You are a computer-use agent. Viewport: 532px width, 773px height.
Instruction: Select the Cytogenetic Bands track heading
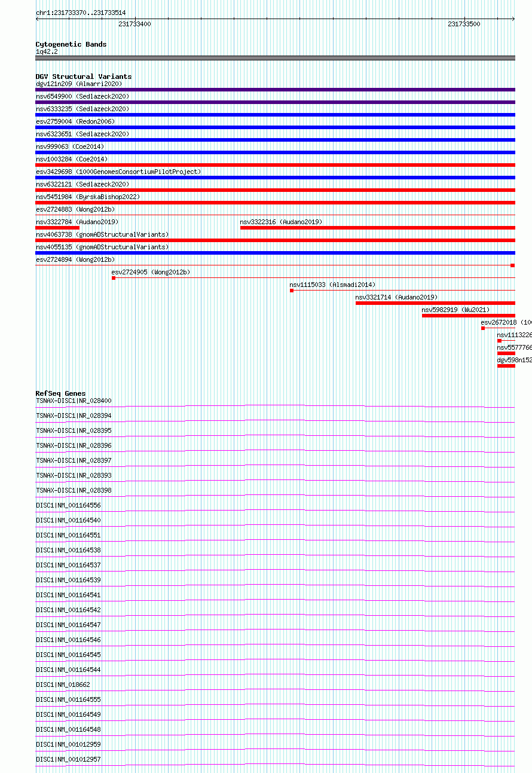(x=71, y=44)
